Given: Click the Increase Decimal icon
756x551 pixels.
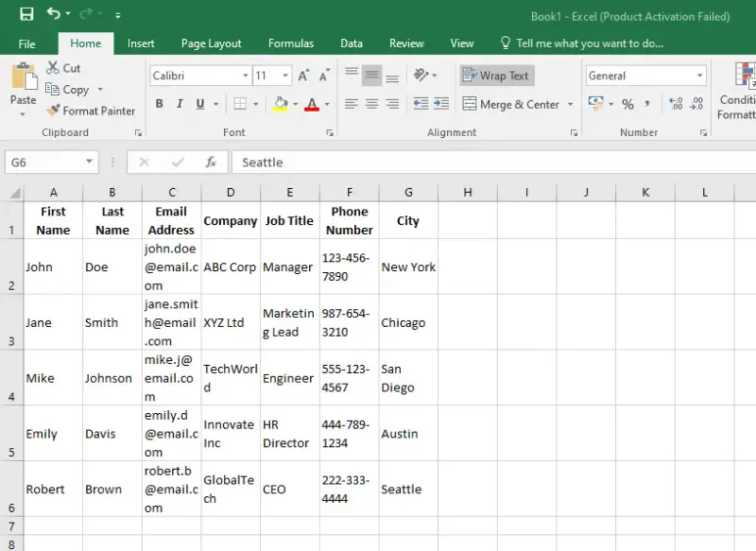Looking at the screenshot, I should coord(676,104).
